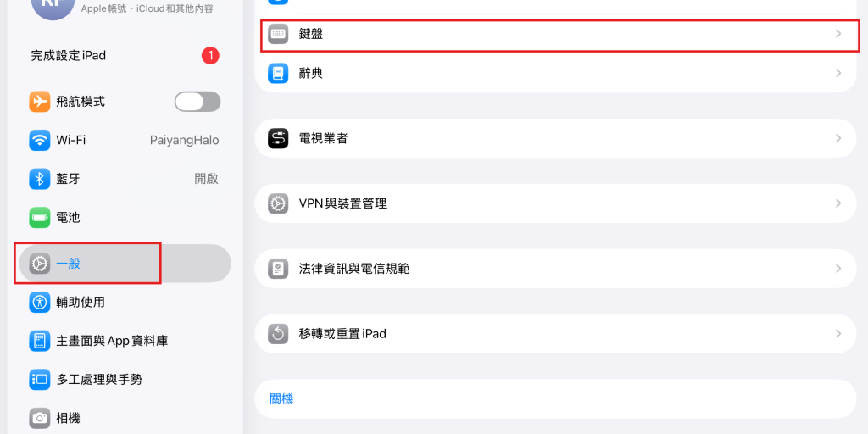
Task: Select 一般 (General) in the sidebar
Action: [125, 264]
